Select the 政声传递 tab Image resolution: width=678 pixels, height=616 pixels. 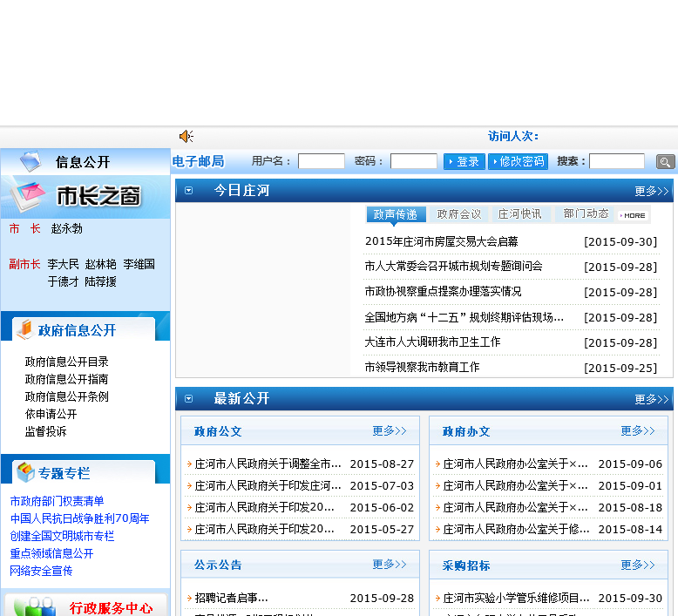396,214
